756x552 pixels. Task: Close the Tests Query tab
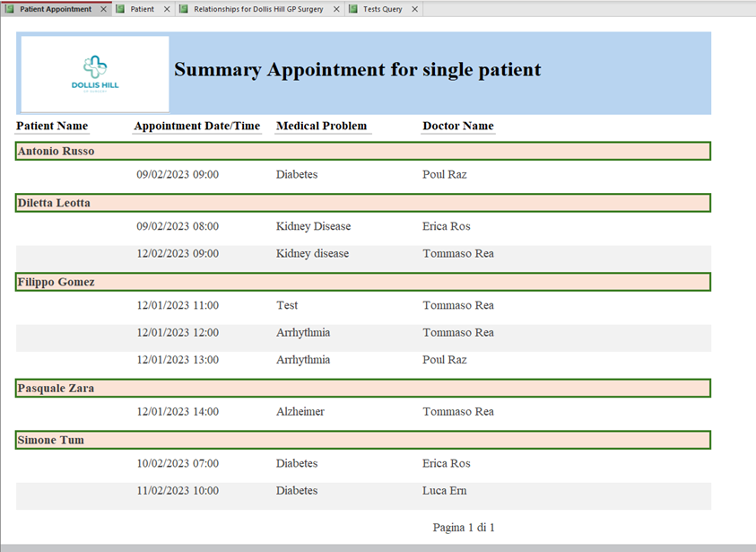415,9
